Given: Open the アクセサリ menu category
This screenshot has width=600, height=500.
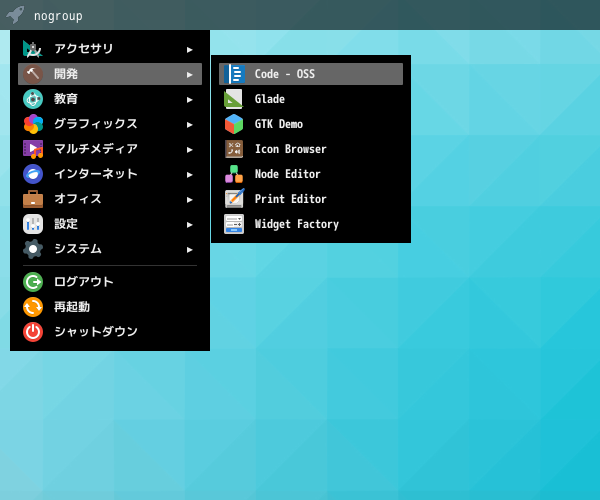Looking at the screenshot, I should pyautogui.click(x=110, y=49).
